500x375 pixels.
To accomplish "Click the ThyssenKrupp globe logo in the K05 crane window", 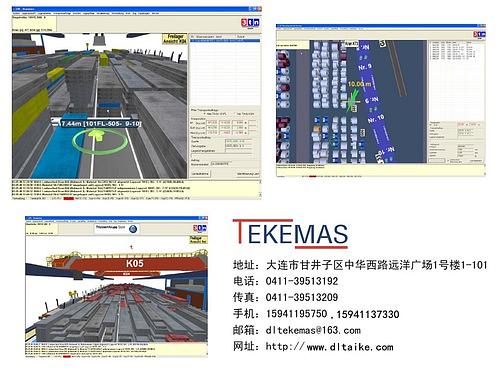I will click(x=133, y=229).
